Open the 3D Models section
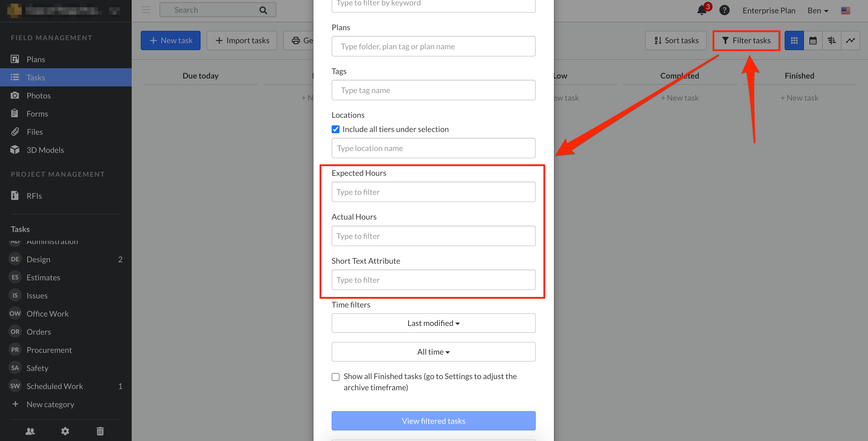The width and height of the screenshot is (868, 441). (45, 150)
